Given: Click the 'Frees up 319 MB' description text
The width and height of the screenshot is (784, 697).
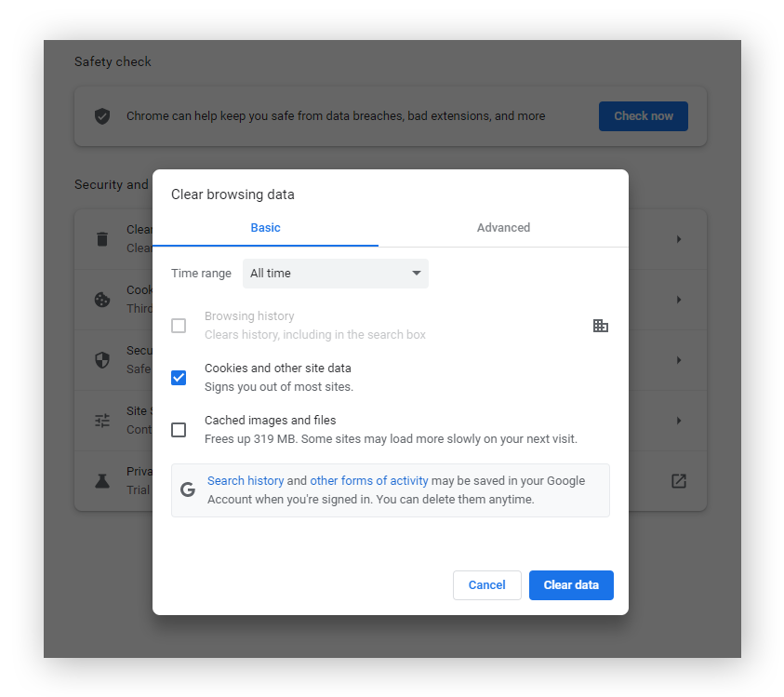Looking at the screenshot, I should pyautogui.click(x=391, y=439).
